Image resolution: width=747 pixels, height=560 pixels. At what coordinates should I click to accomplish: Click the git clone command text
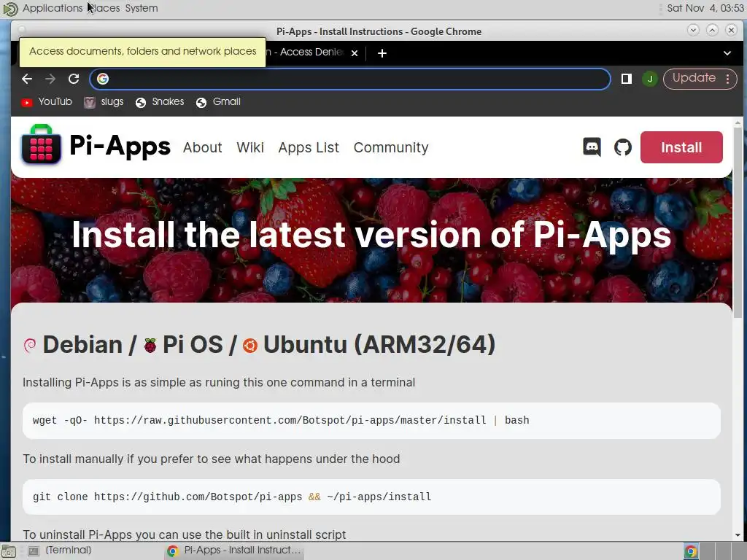(232, 497)
